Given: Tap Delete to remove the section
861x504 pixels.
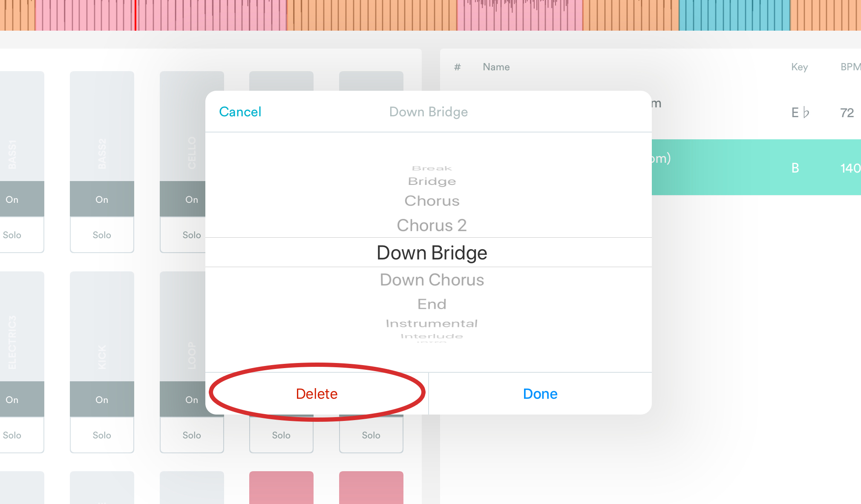Looking at the screenshot, I should [316, 394].
